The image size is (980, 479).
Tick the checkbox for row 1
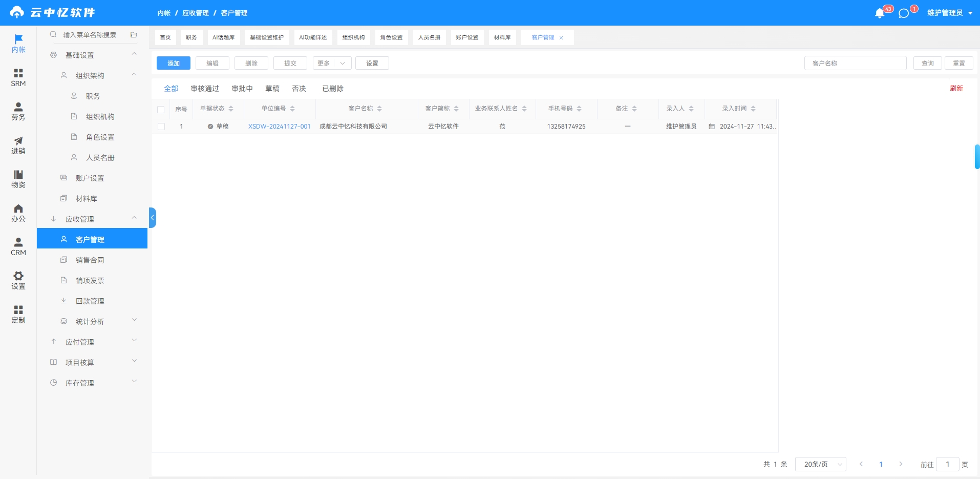(161, 127)
